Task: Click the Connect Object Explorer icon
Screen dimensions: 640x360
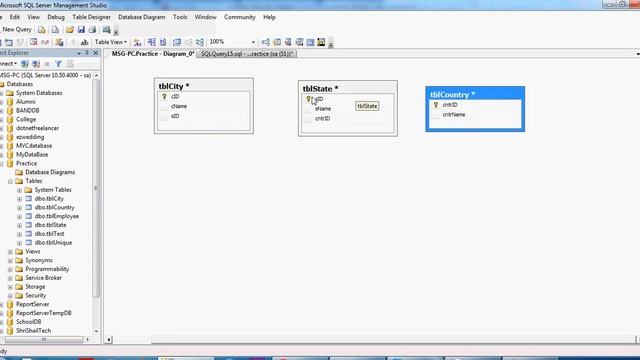Action: tap(25, 64)
